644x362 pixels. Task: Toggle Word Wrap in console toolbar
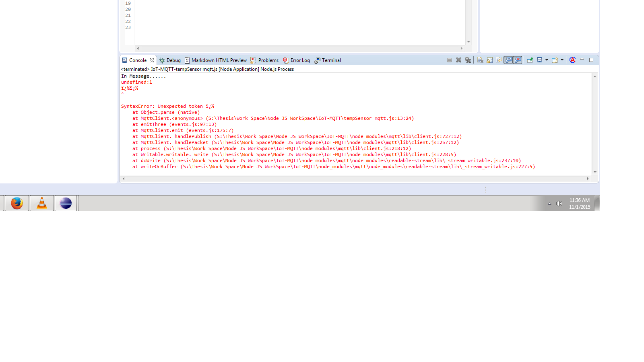coord(499,60)
